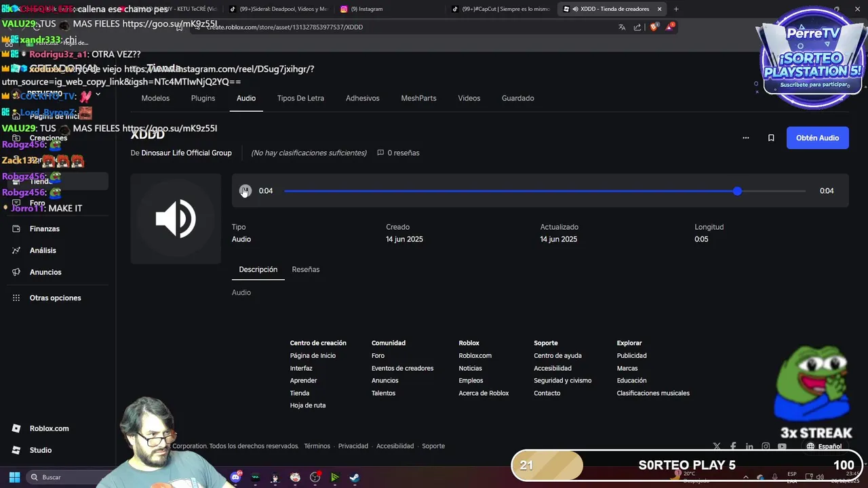
Task: Click the Hoja de ruta footer link
Action: point(308,406)
